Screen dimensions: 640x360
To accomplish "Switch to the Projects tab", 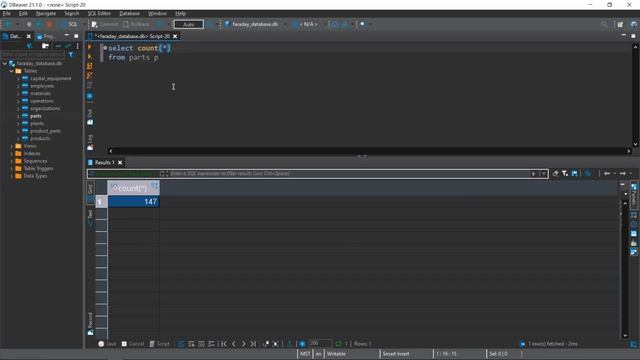I will click(46, 36).
